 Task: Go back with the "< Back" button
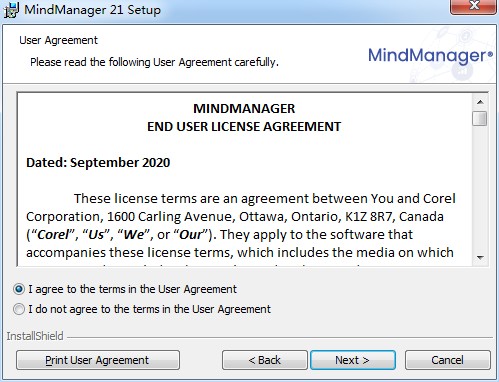(x=265, y=360)
